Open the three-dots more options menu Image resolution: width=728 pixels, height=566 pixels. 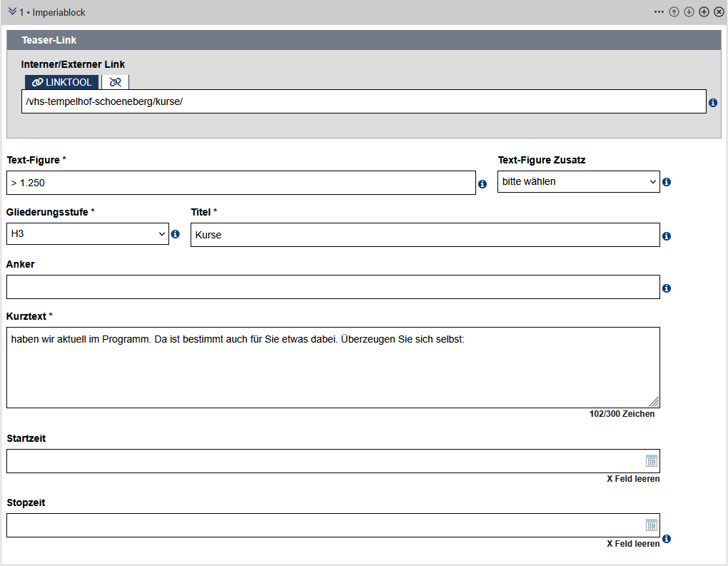[x=659, y=12]
